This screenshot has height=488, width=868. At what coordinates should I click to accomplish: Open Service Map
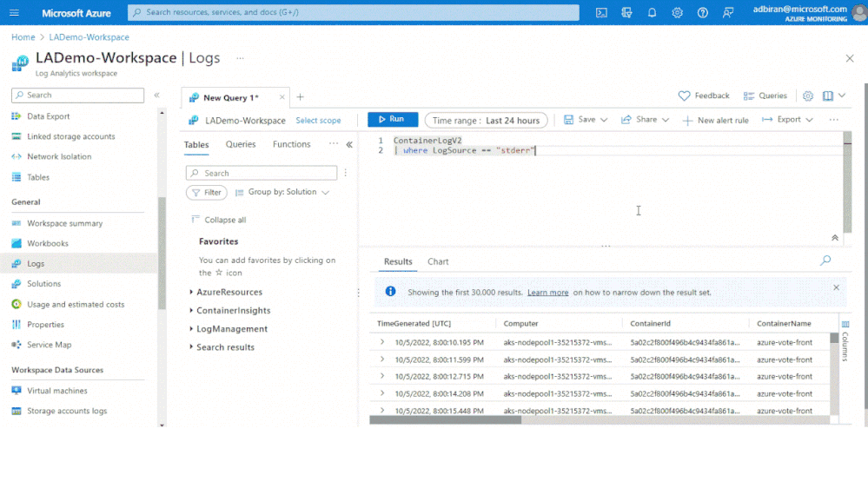click(50, 345)
